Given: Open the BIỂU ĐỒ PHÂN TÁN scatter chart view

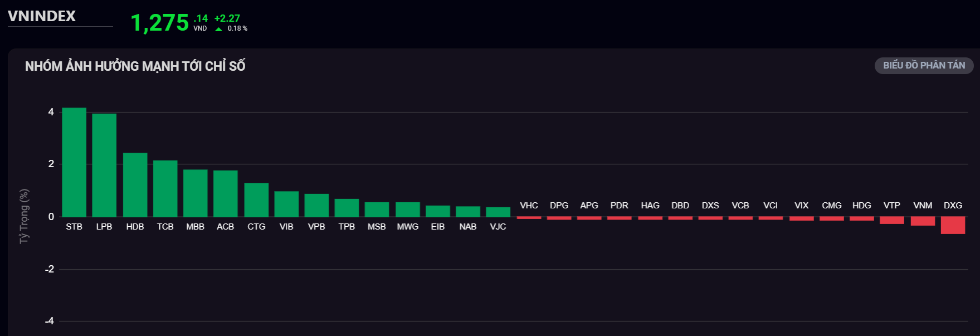Looking at the screenshot, I should [924, 65].
